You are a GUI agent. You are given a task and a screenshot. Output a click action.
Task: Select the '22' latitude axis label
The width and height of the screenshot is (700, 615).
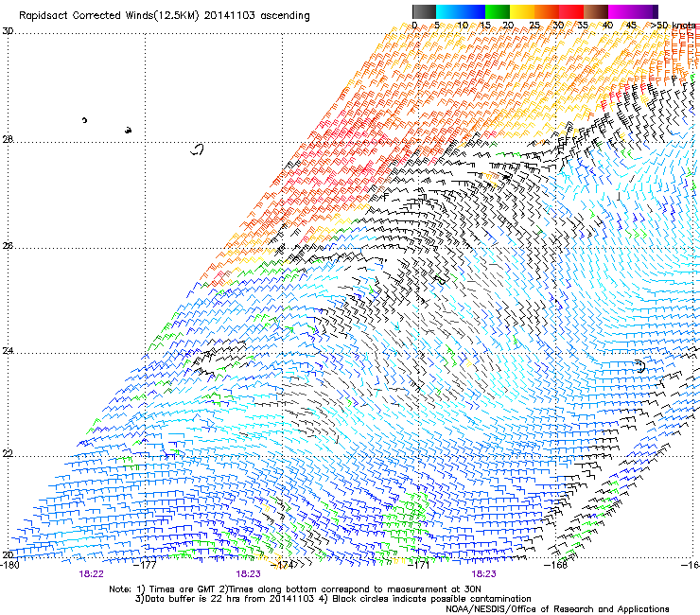[8, 454]
